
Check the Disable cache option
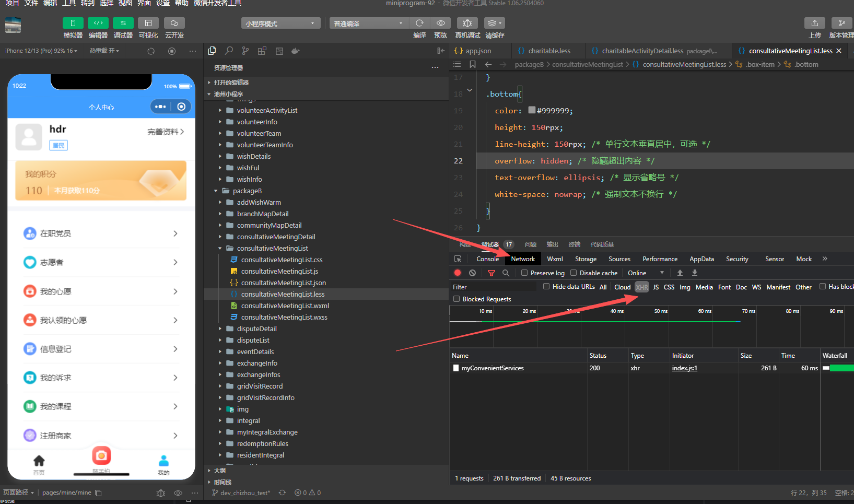[574, 273]
